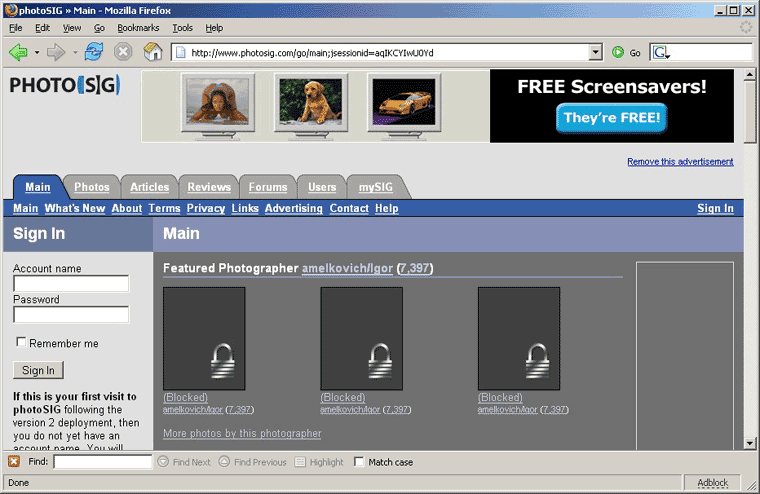Open the Help menu in the menu bar
760x494 pixels.
click(214, 28)
